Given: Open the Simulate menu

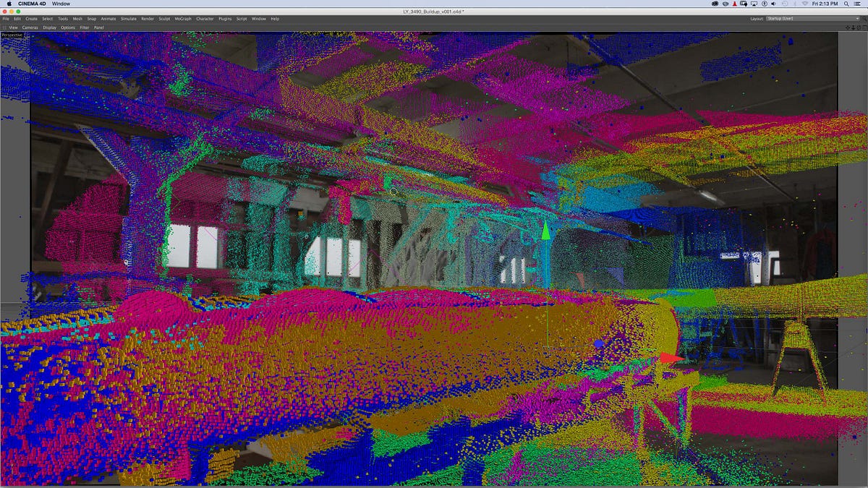Looking at the screenshot, I should (x=127, y=19).
